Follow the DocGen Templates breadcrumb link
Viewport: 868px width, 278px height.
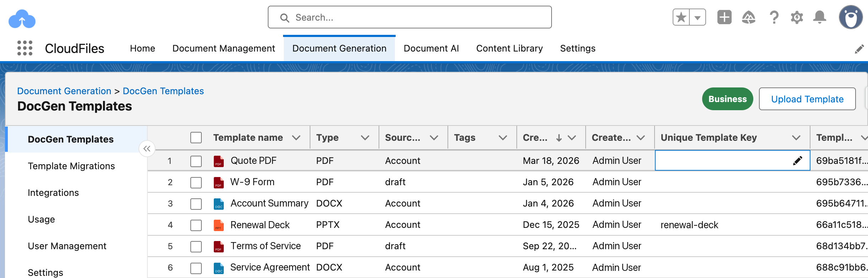(163, 91)
